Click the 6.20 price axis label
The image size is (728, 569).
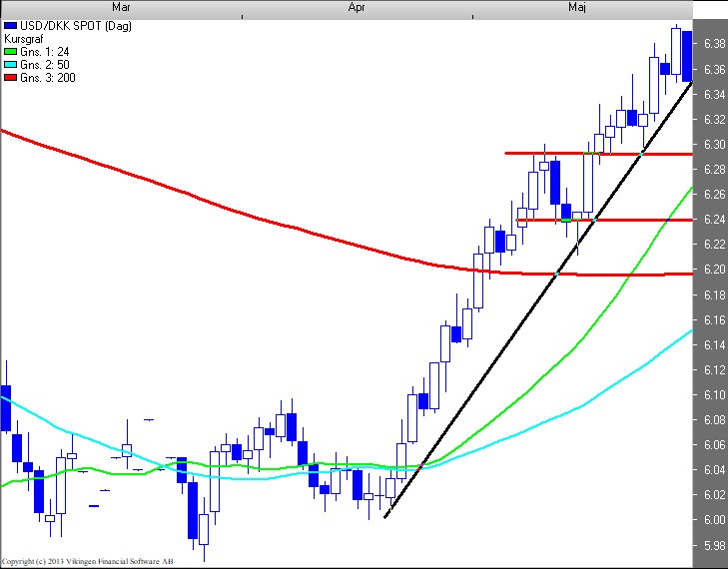pos(715,270)
